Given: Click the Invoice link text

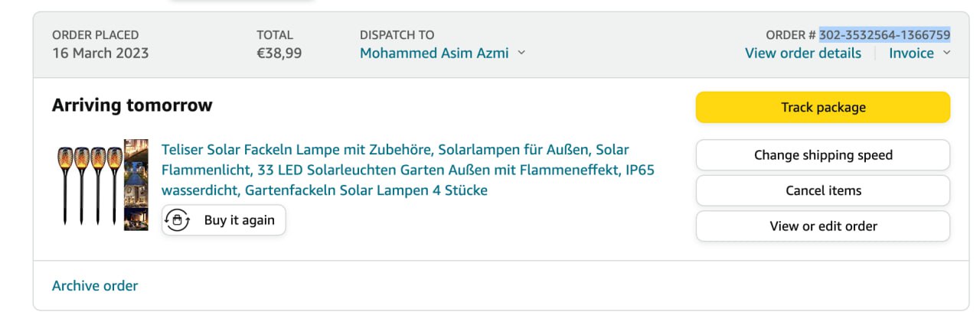Looking at the screenshot, I should [x=911, y=53].
